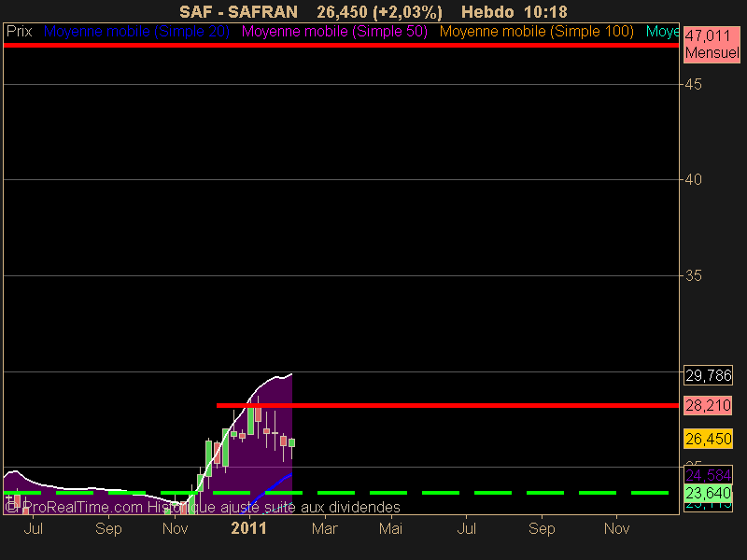Click the "2011" year label on time axis
The image size is (747, 560).
(x=248, y=528)
